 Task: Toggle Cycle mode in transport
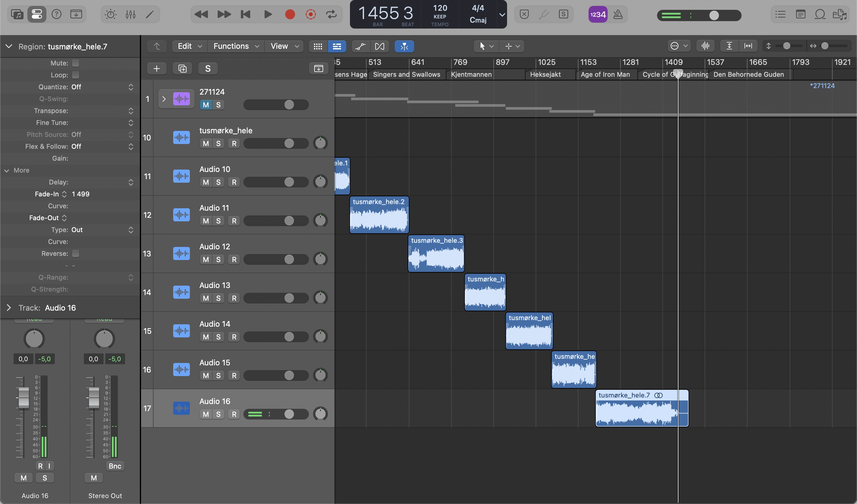(331, 14)
